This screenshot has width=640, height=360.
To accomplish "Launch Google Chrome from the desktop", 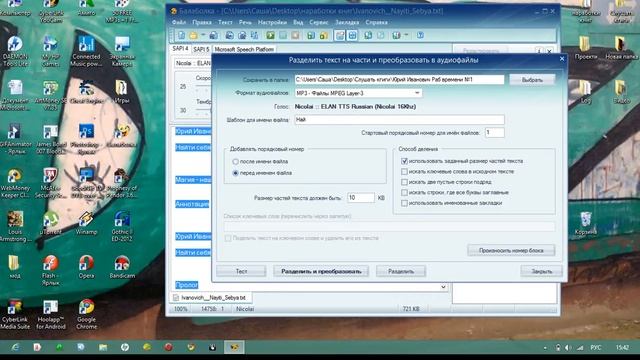I will click(86, 314).
